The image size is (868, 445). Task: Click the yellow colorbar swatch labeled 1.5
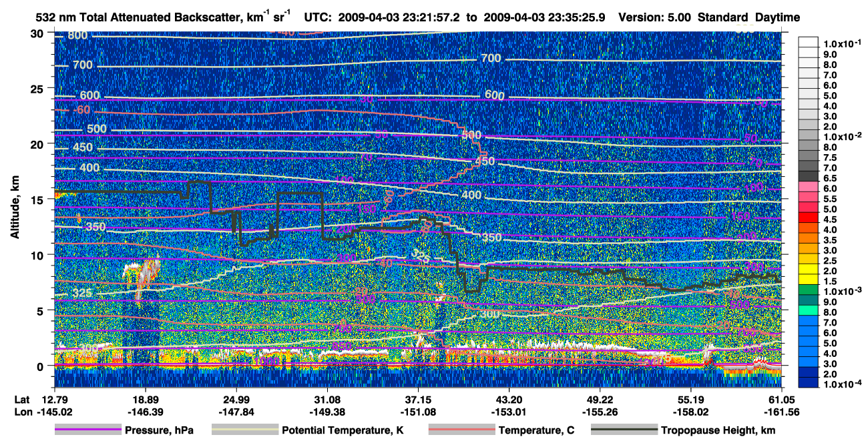coord(809,280)
